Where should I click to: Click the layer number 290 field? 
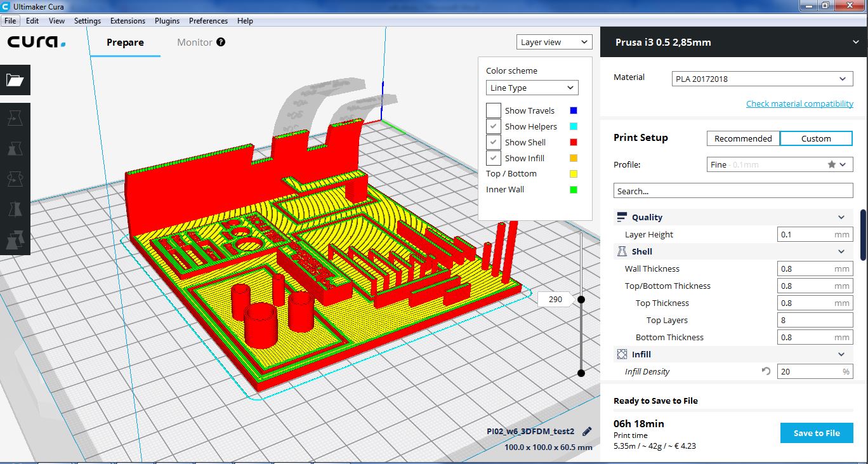(x=555, y=299)
